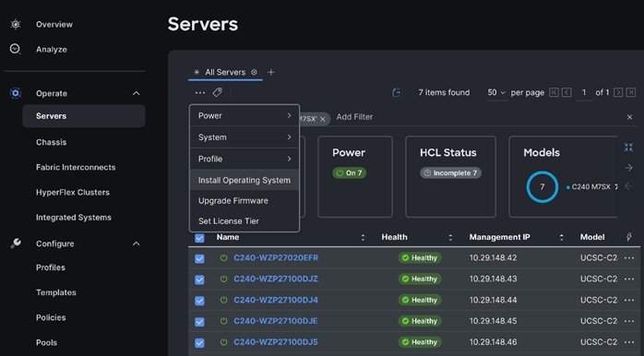
Task: Open row actions for C240-WZP27020EFR
Action: click(x=629, y=258)
